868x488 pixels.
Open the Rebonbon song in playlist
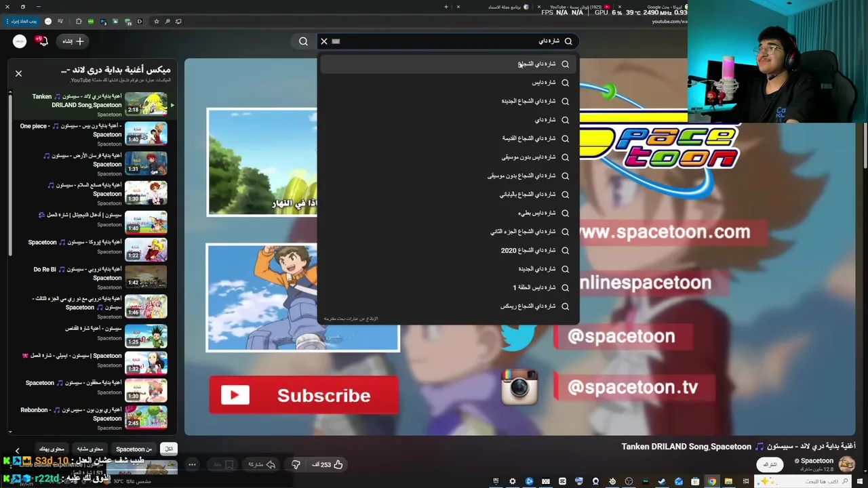click(x=146, y=416)
